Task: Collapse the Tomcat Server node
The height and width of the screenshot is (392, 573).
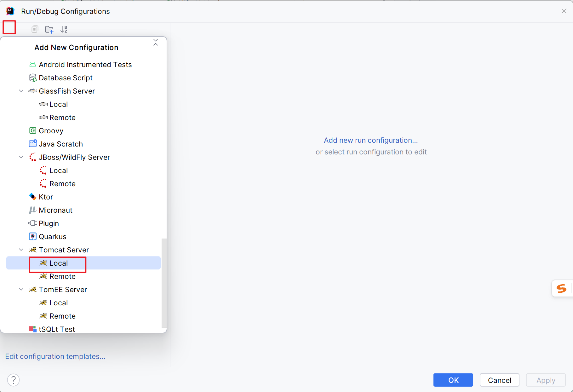Action: [x=21, y=250]
